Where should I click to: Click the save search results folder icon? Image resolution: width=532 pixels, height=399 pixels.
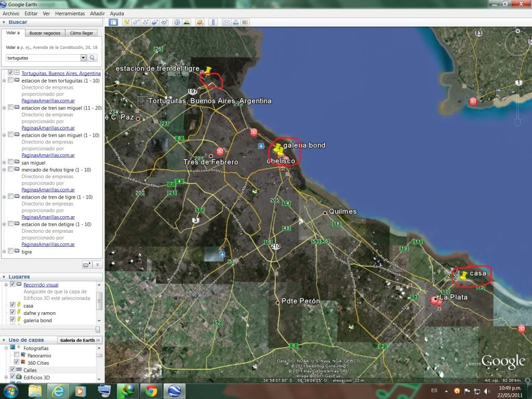click(x=87, y=264)
